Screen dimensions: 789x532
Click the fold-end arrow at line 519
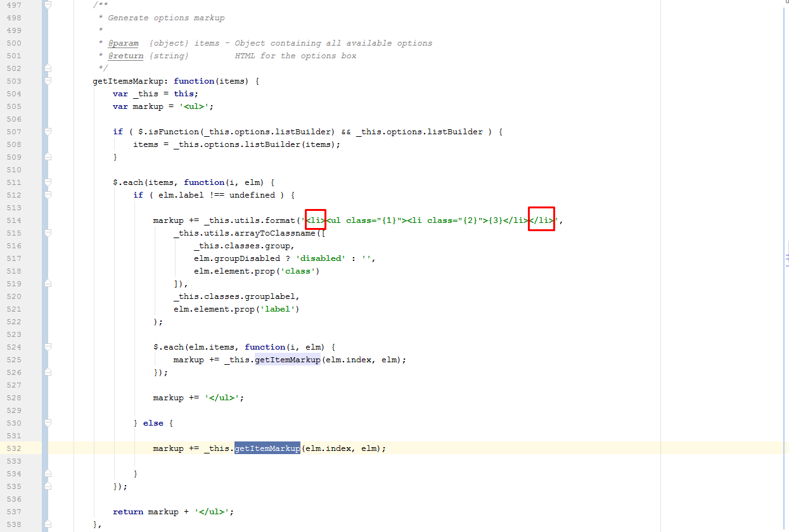pyautogui.click(x=47, y=283)
